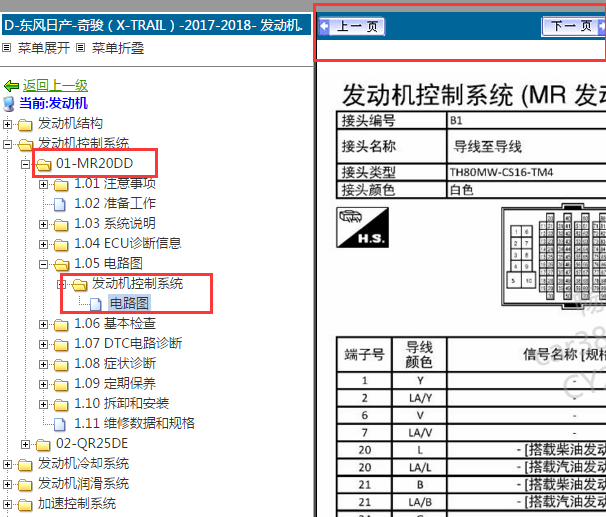Select the 1.10 拆卸和安装 label
The width and height of the screenshot is (606, 517).
click(121, 403)
